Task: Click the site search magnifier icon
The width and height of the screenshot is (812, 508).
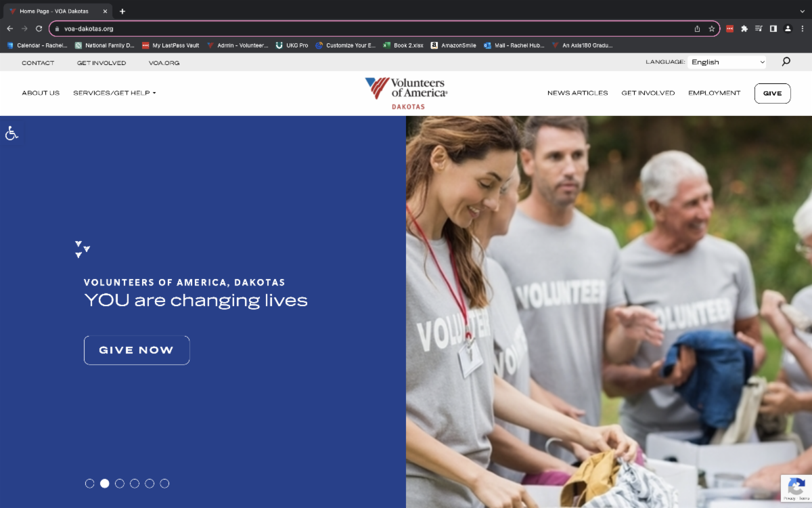Action: (x=786, y=62)
